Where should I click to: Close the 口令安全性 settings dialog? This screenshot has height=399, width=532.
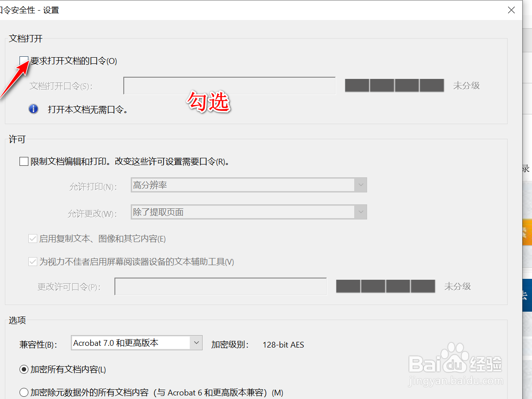click(511, 10)
